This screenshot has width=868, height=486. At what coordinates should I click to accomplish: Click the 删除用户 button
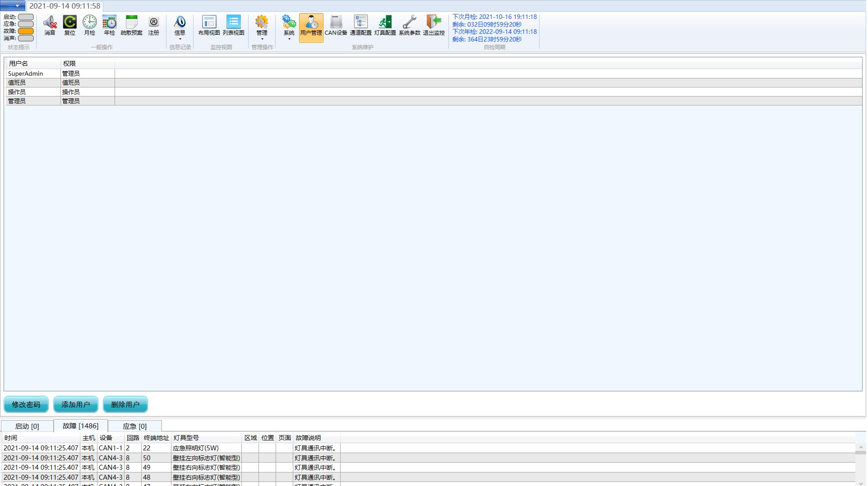(x=125, y=405)
